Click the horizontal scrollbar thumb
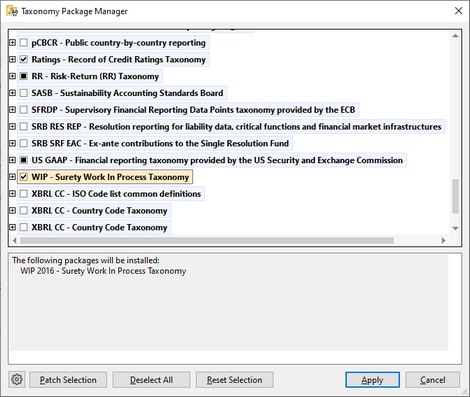Image resolution: width=470 pixels, height=397 pixels. (207, 240)
